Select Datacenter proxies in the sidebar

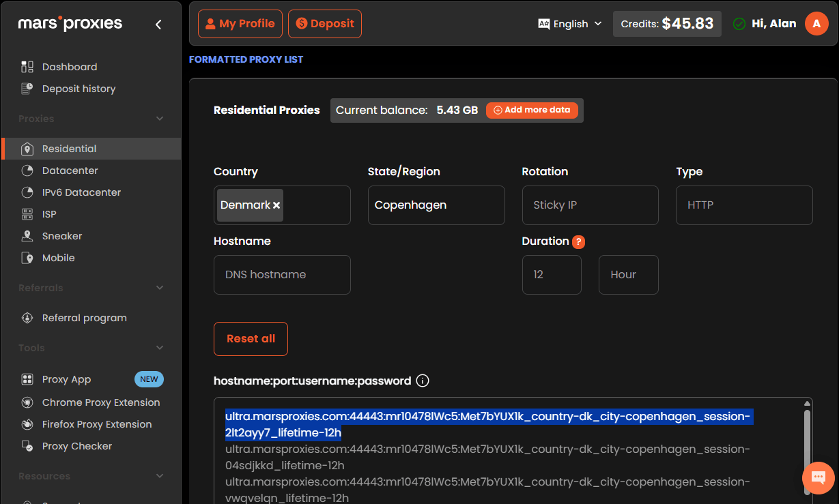[x=70, y=171]
